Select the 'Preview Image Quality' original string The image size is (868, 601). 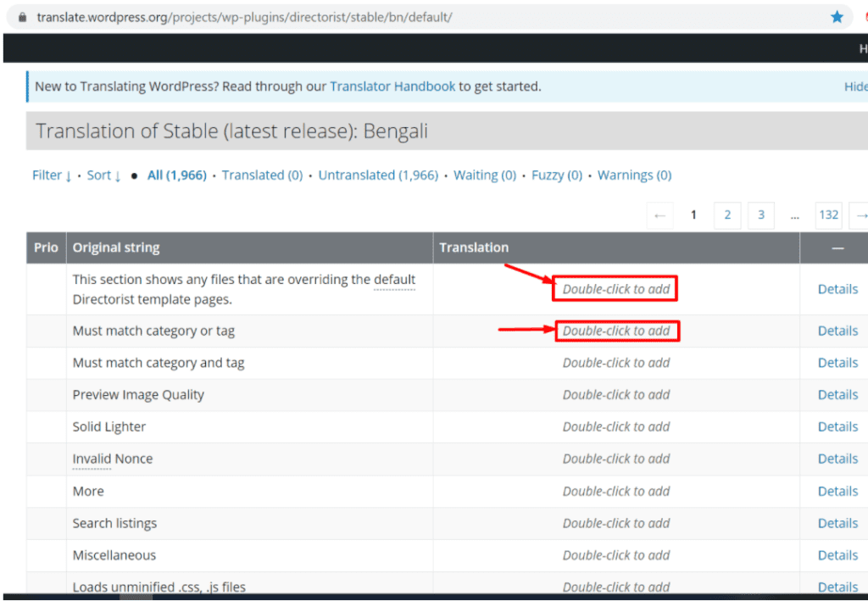(138, 395)
